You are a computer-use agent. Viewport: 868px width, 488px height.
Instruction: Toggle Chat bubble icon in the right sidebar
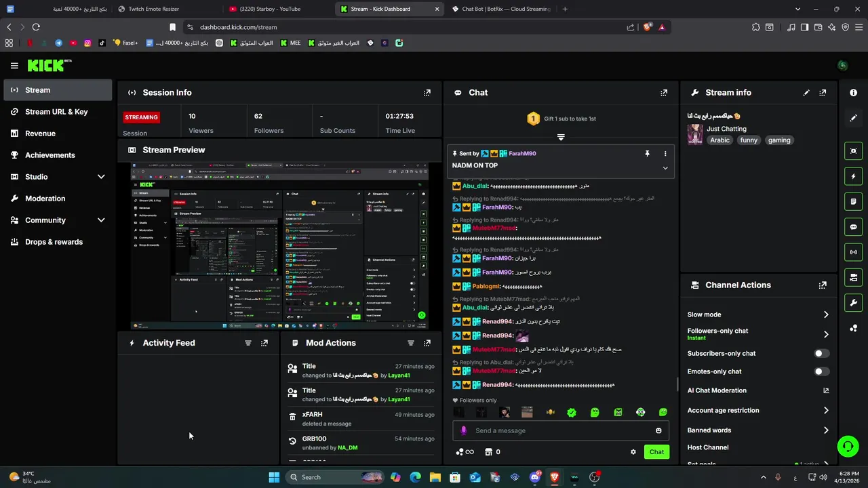(x=853, y=227)
